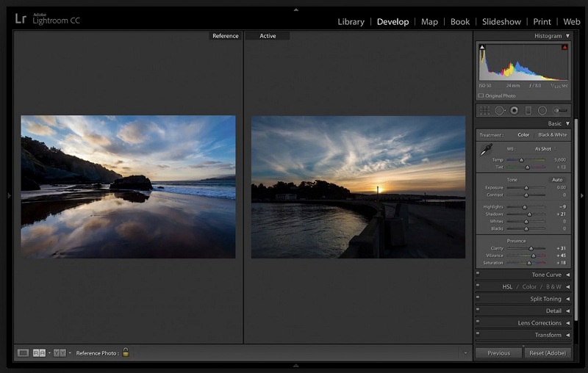Open the Before/After options dropdown arrow

click(x=70, y=352)
